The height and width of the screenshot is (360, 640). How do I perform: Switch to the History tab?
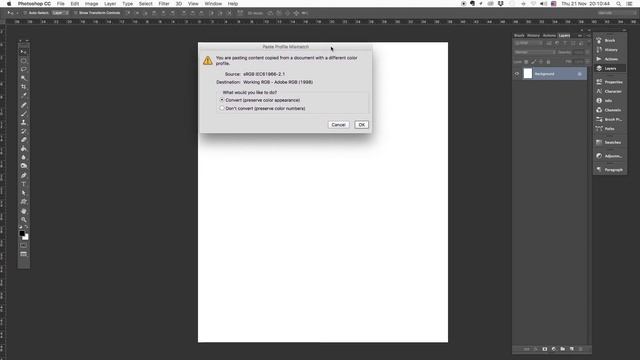[533, 36]
